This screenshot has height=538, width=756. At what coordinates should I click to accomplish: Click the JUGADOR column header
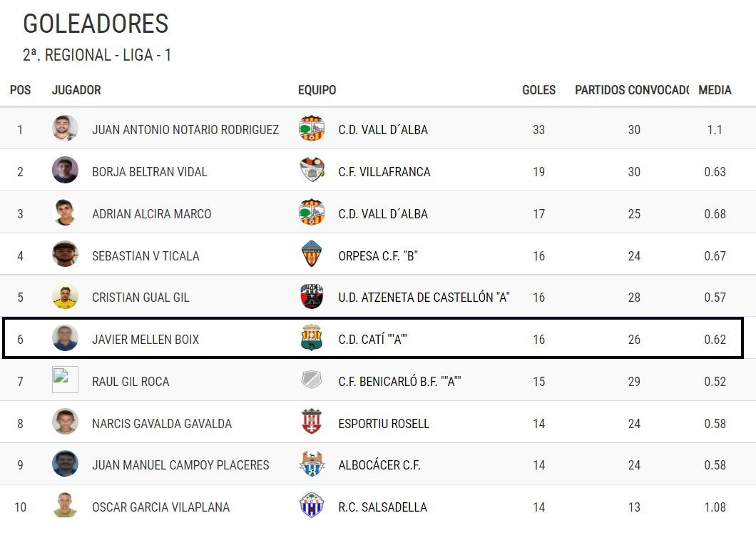76,90
